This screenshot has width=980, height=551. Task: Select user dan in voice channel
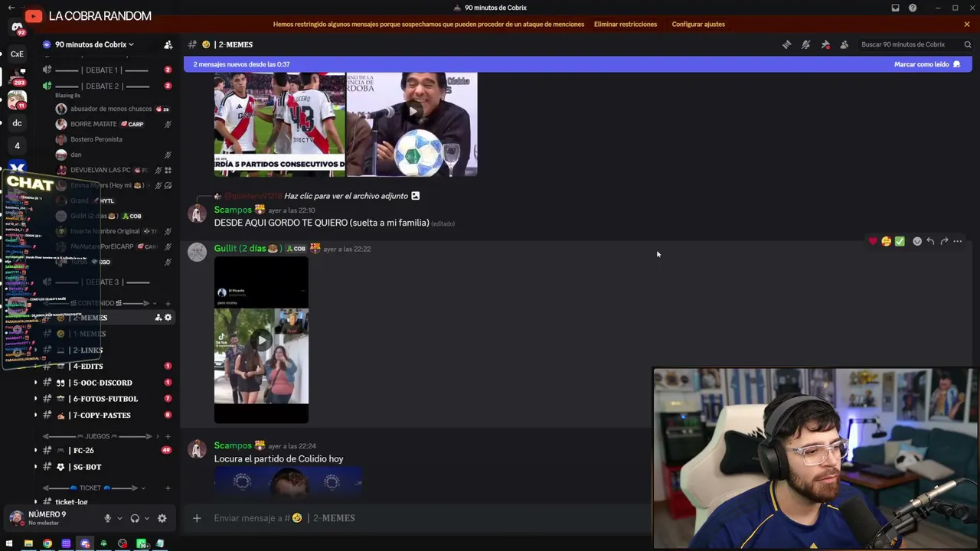coord(76,155)
